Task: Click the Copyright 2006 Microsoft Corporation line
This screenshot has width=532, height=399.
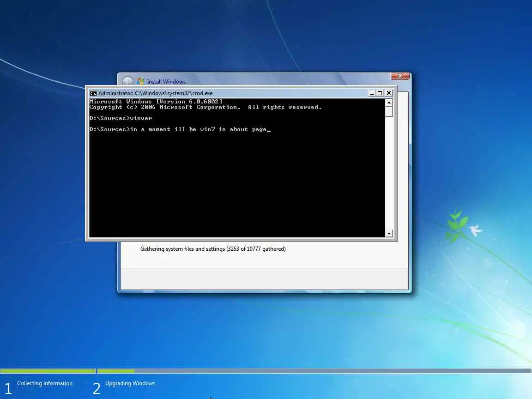Action: click(x=205, y=107)
